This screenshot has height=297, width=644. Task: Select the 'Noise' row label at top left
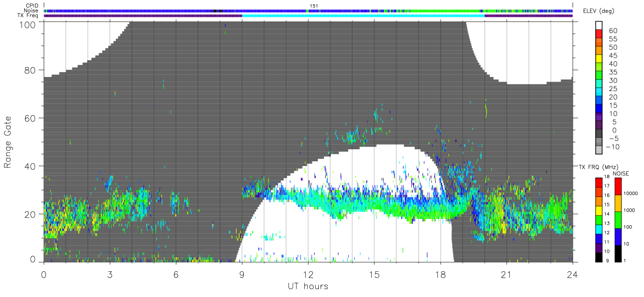coord(31,10)
